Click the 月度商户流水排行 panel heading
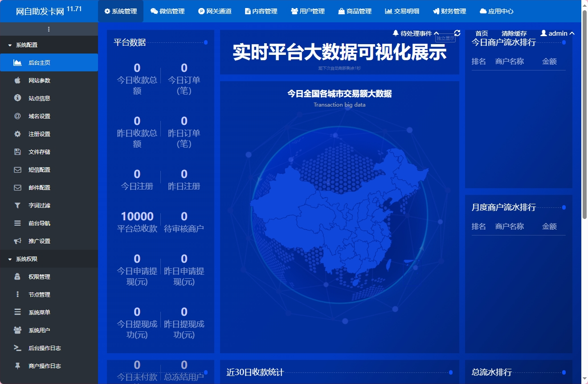The image size is (588, 384). coord(504,207)
